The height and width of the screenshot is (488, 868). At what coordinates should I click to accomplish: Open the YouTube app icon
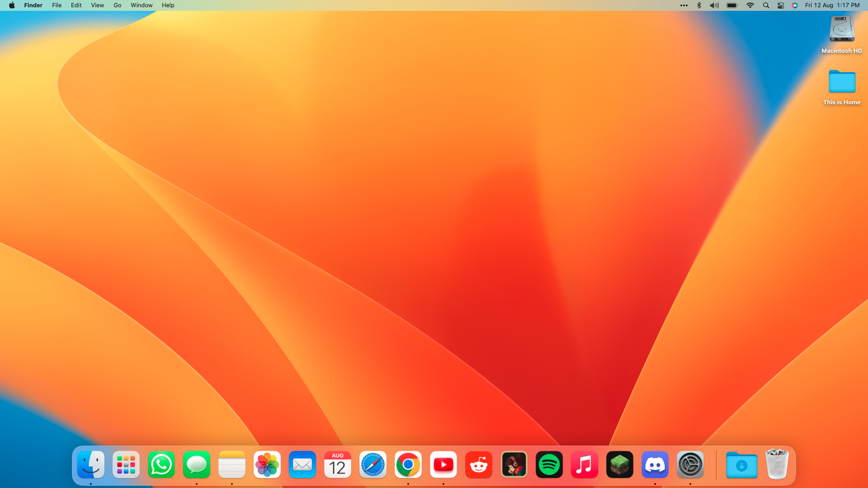point(443,465)
